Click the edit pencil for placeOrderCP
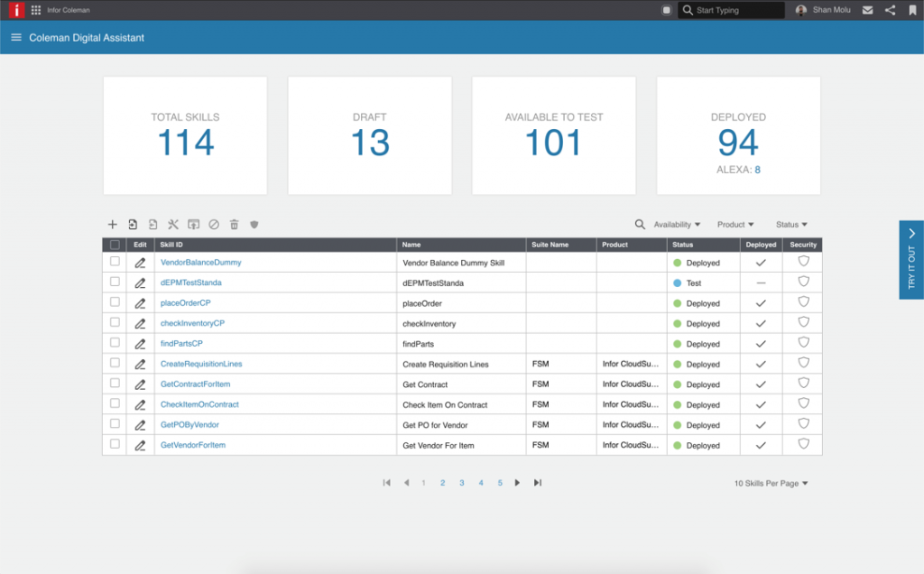Screen dimensions: 924x574 pyautogui.click(x=140, y=303)
